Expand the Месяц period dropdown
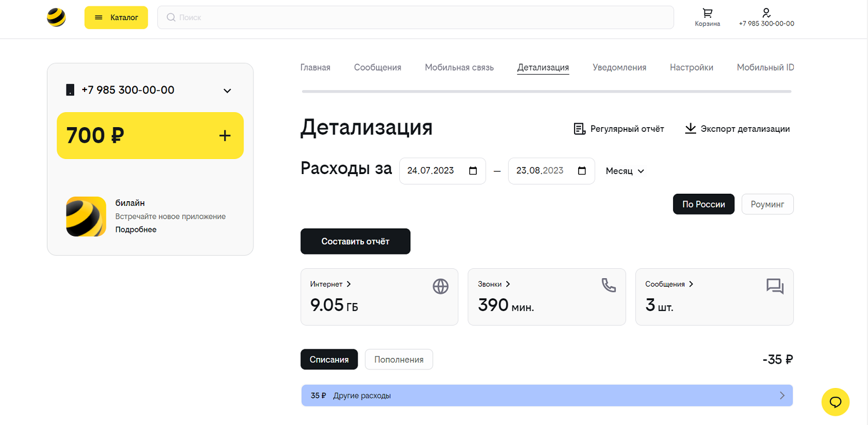 (625, 171)
